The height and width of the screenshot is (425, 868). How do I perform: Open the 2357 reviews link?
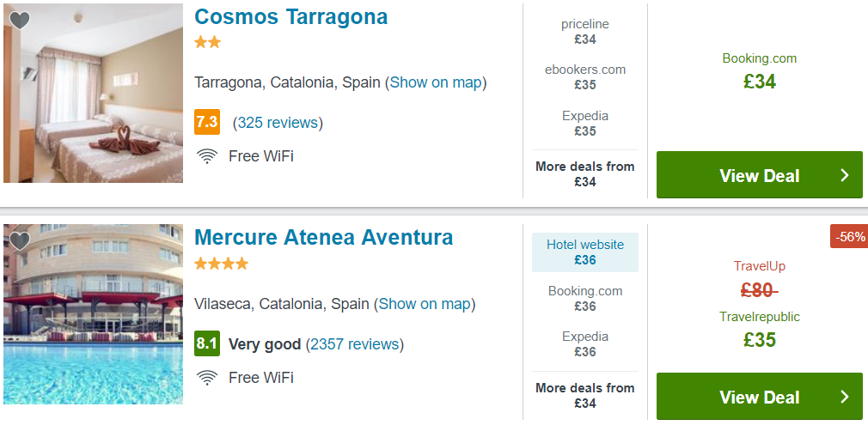coord(355,344)
